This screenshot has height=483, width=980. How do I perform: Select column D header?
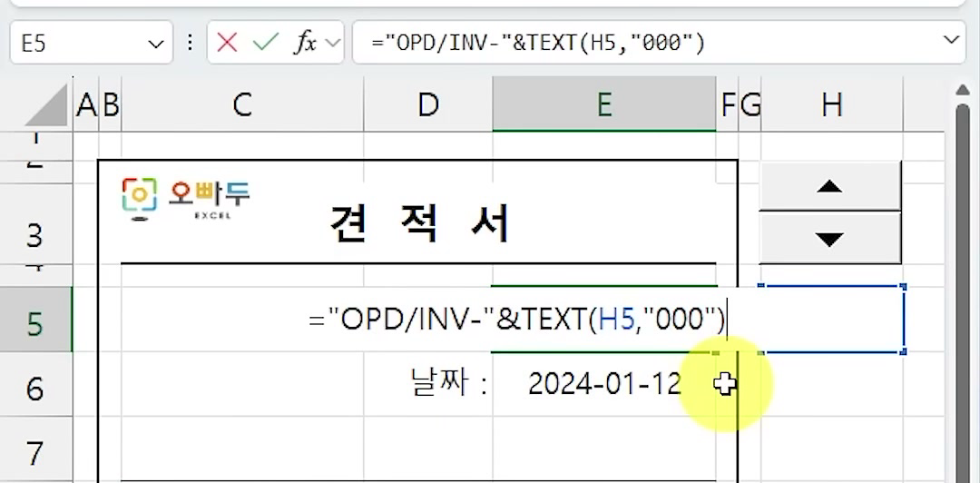[427, 104]
